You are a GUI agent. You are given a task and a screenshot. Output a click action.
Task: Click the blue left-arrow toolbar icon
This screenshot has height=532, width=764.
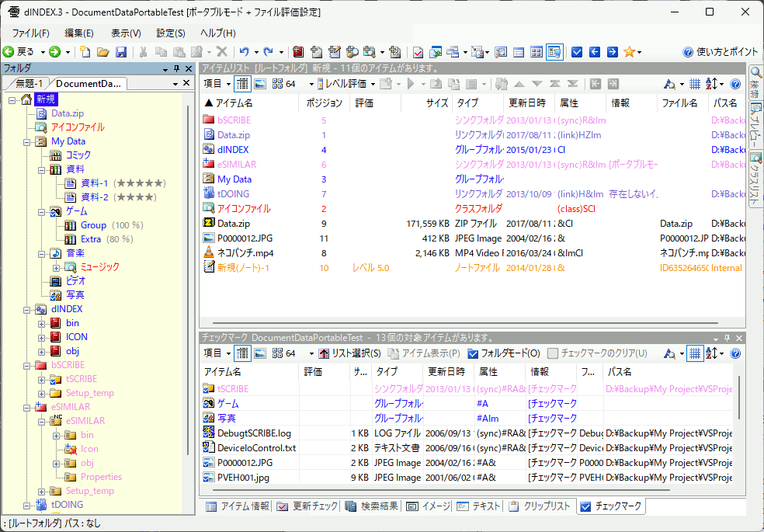pos(595,51)
